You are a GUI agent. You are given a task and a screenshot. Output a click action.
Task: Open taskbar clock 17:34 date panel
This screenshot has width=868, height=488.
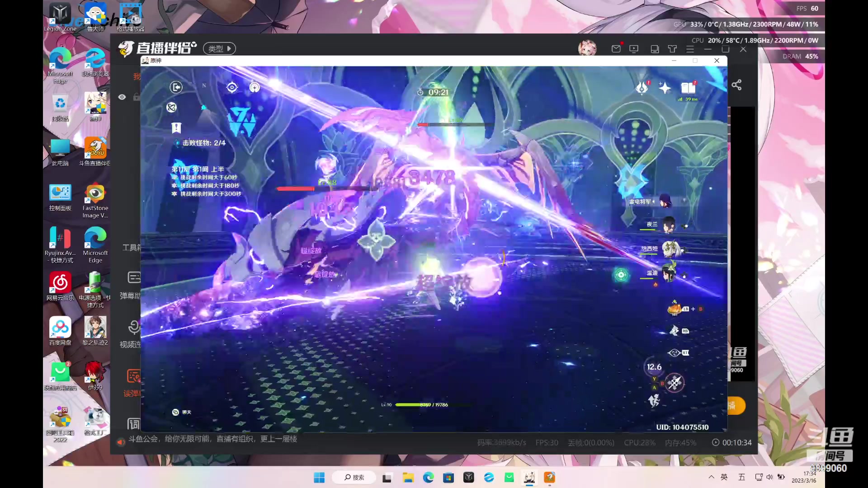click(804, 477)
